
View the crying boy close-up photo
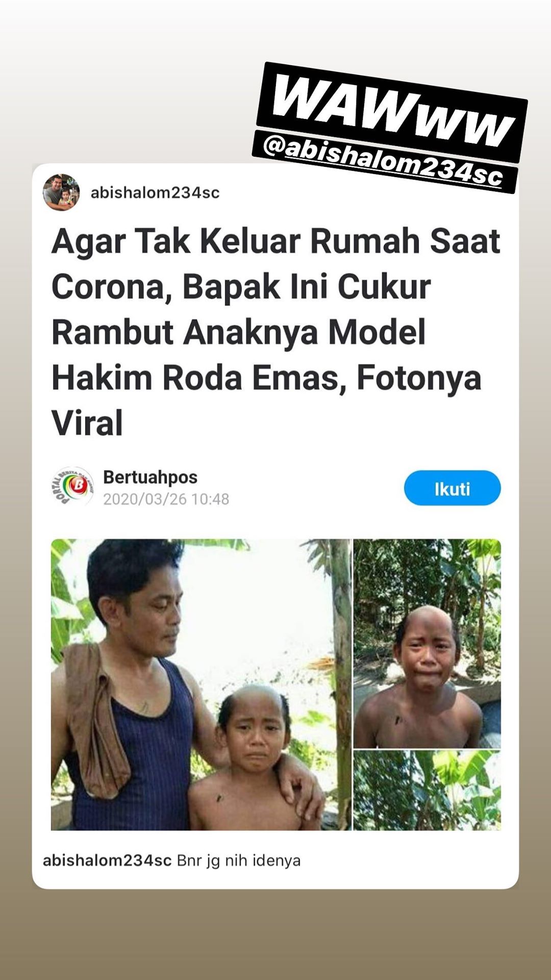(x=428, y=644)
